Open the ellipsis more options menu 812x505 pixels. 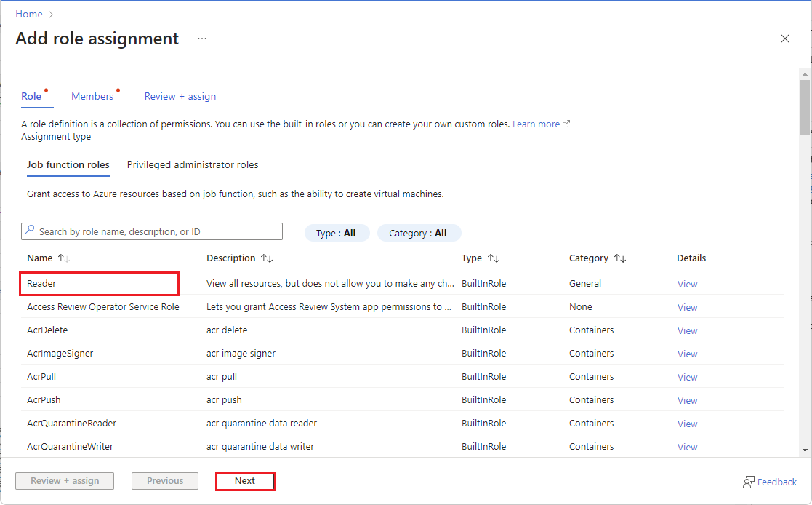tap(202, 39)
